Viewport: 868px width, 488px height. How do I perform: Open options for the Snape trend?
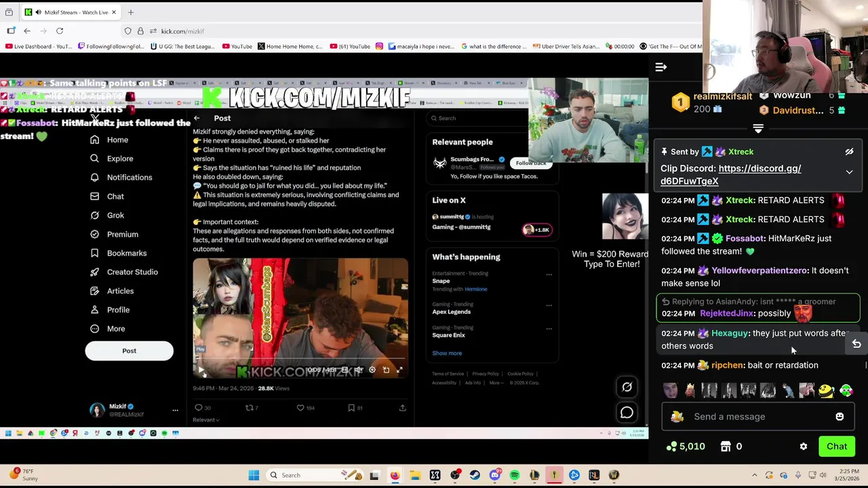click(x=549, y=275)
